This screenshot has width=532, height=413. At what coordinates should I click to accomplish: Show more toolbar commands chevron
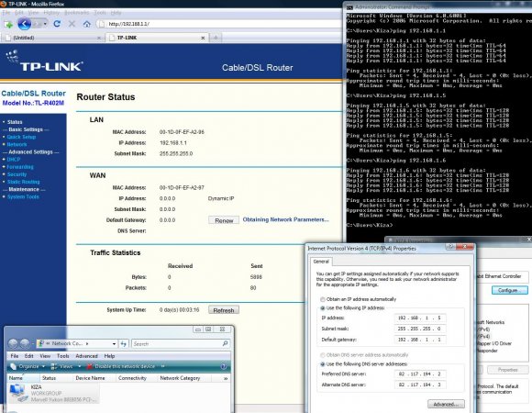(x=163, y=366)
